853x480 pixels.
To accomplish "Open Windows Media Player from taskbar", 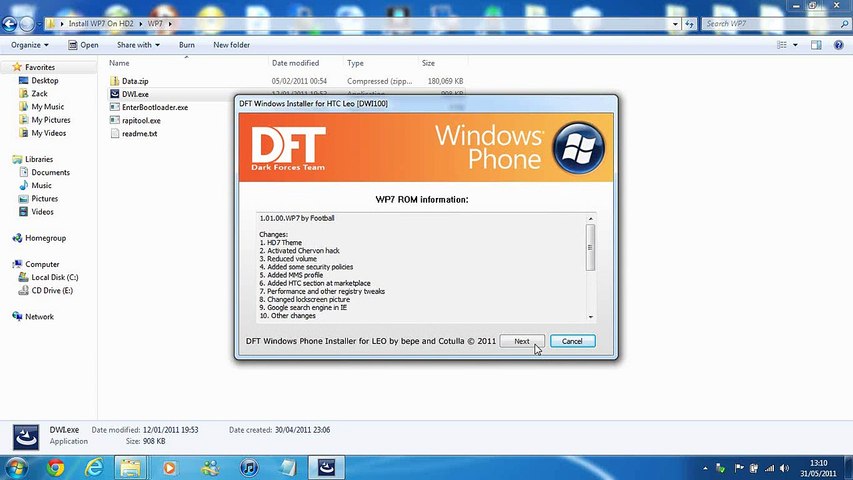I will (169, 467).
